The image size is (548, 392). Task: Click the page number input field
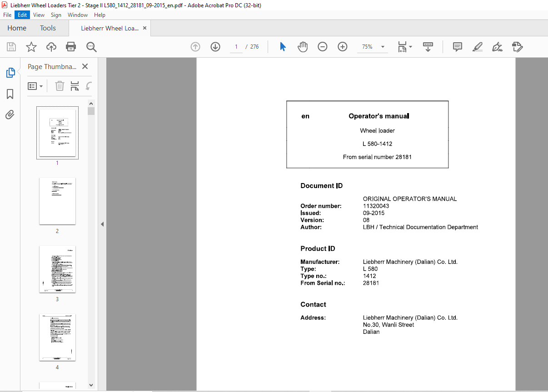click(x=236, y=47)
